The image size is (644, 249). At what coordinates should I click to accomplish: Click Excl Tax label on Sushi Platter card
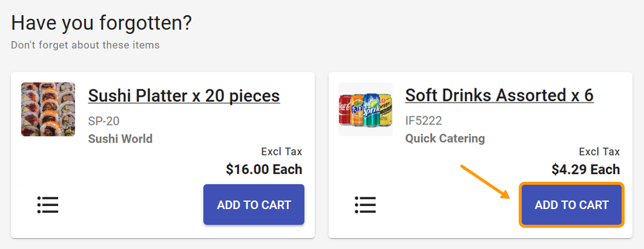(281, 151)
